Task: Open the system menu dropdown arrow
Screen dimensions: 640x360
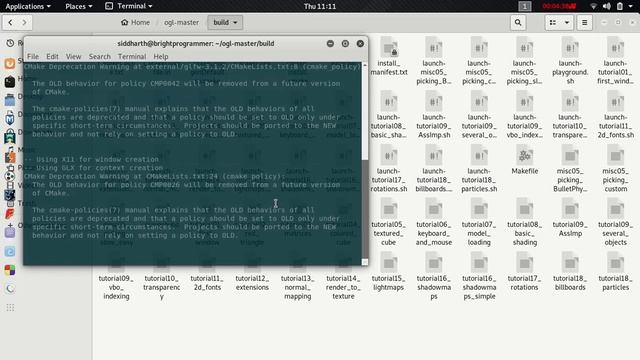Action: [631, 6]
